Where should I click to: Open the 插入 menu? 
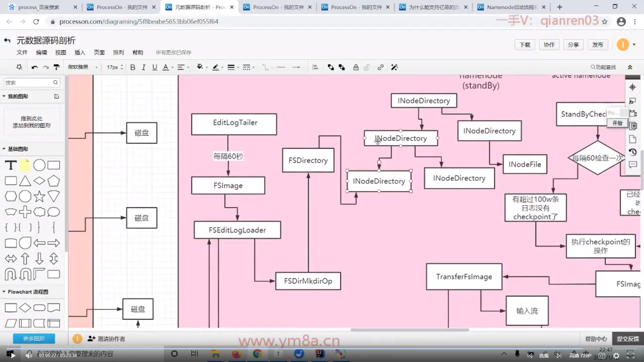pyautogui.click(x=79, y=53)
